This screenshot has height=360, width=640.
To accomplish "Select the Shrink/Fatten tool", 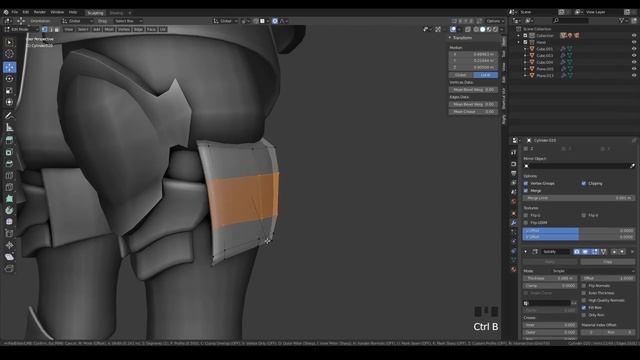I will pos(9,245).
